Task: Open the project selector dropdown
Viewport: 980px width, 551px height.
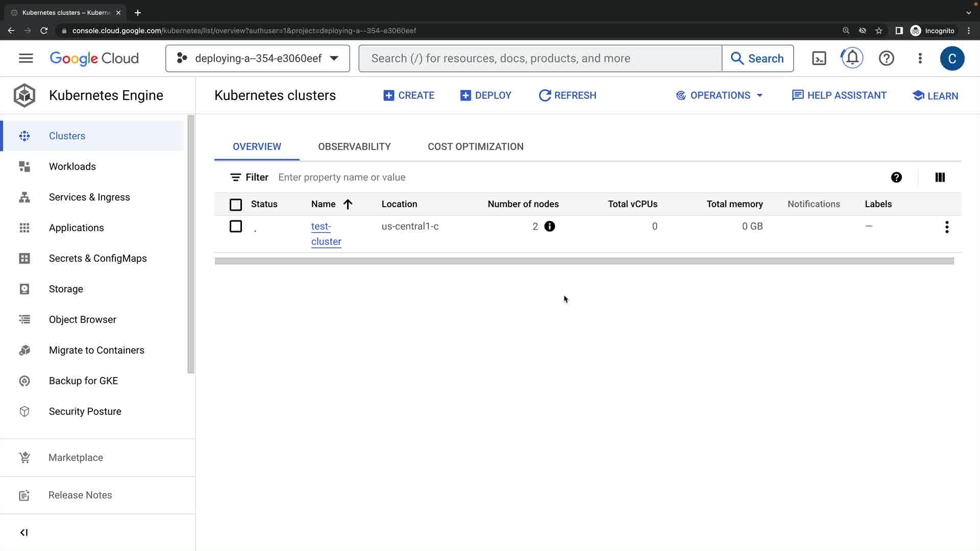Action: [258, 58]
